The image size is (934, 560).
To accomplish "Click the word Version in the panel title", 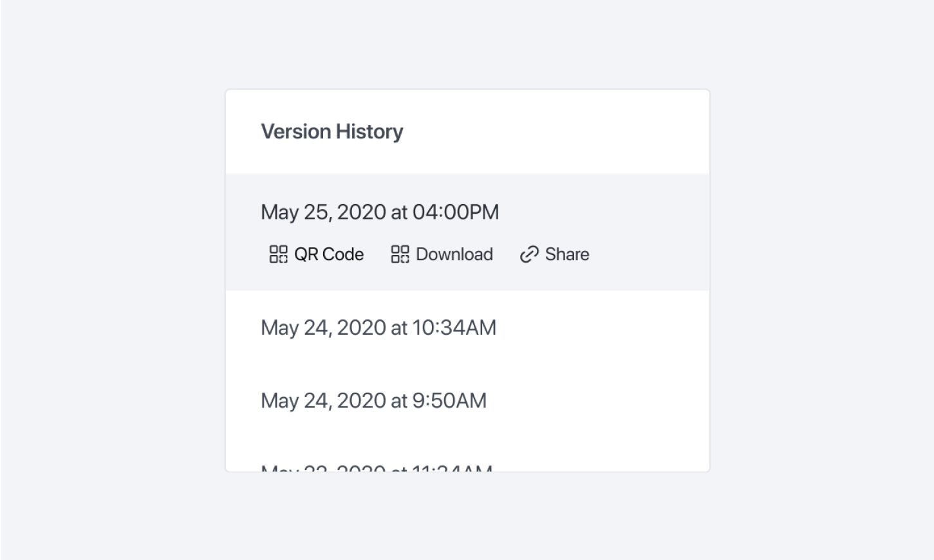I will 295,132.
